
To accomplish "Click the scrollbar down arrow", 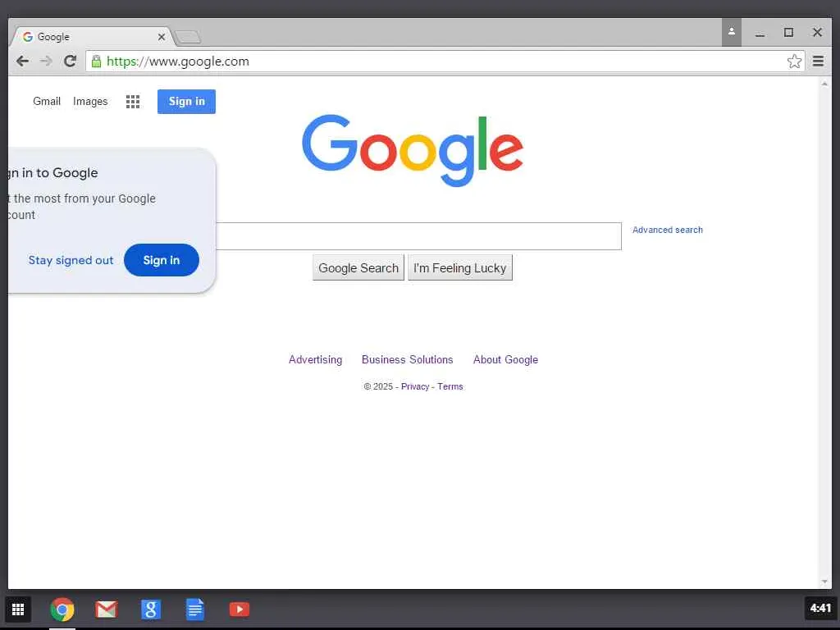I will pos(824,582).
